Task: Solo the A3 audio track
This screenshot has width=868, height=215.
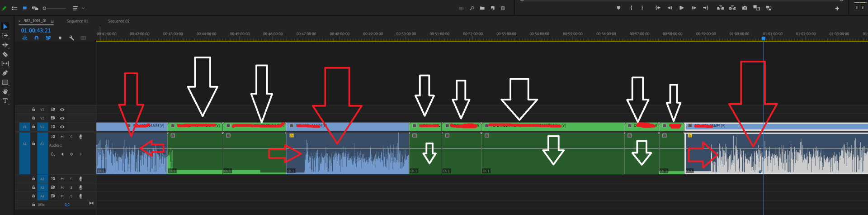Action: pyautogui.click(x=71, y=187)
